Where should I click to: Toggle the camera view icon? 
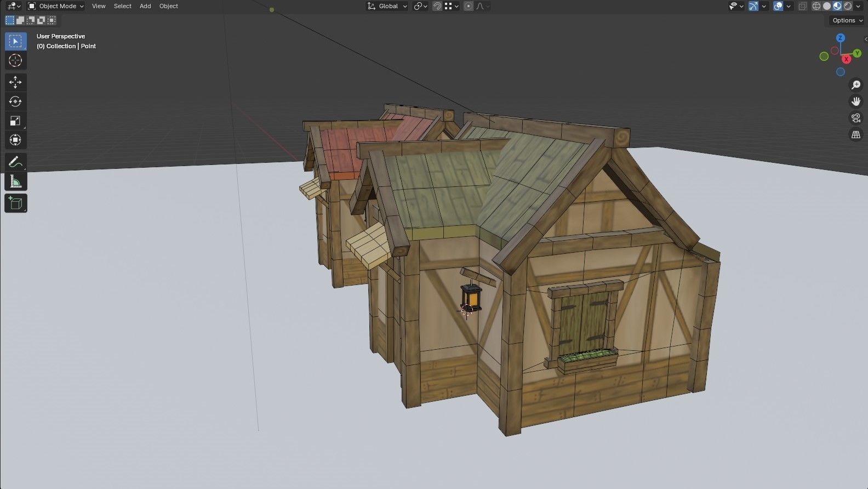[x=856, y=118]
